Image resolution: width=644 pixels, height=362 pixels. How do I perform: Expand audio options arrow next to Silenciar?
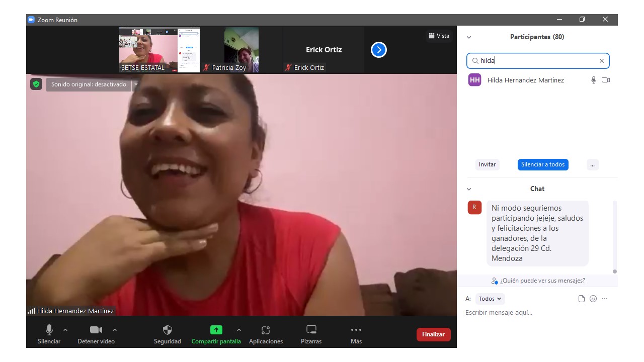65,330
